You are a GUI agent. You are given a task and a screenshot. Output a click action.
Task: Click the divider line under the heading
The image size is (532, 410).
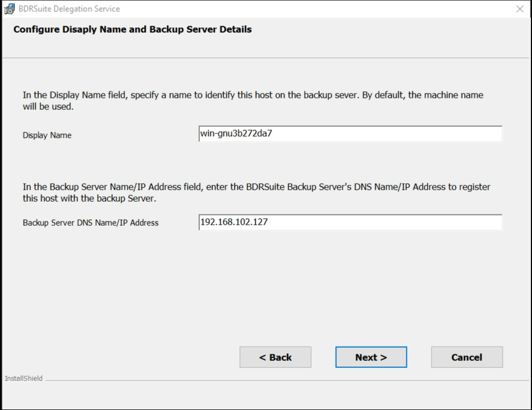pyautogui.click(x=266, y=58)
